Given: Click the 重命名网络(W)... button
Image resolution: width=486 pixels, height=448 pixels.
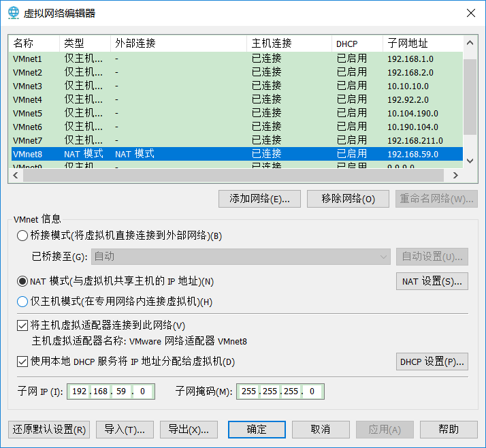Looking at the screenshot, I should 436,199.
